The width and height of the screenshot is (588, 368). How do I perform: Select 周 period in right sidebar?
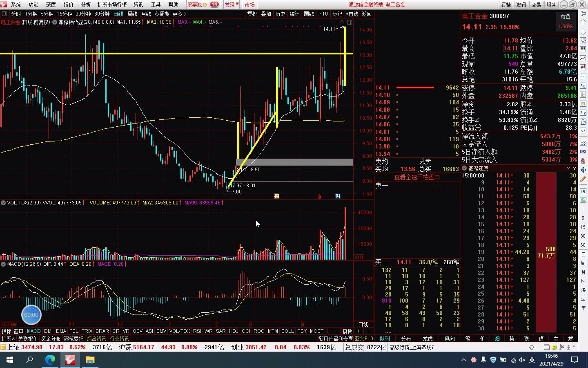click(x=583, y=263)
